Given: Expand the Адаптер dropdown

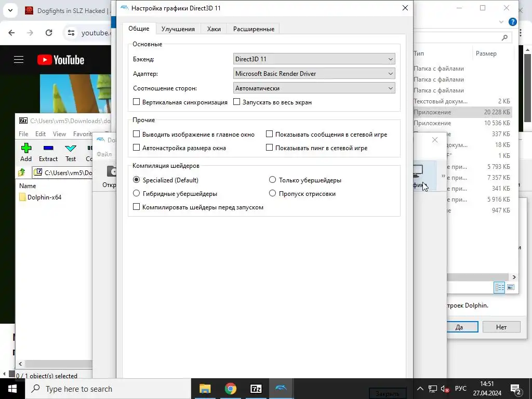Looking at the screenshot, I should click(x=314, y=74).
